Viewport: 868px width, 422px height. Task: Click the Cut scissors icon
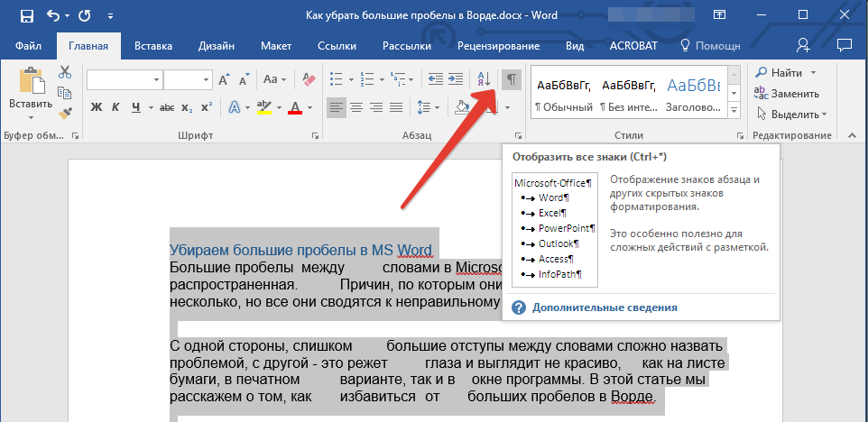[x=65, y=72]
